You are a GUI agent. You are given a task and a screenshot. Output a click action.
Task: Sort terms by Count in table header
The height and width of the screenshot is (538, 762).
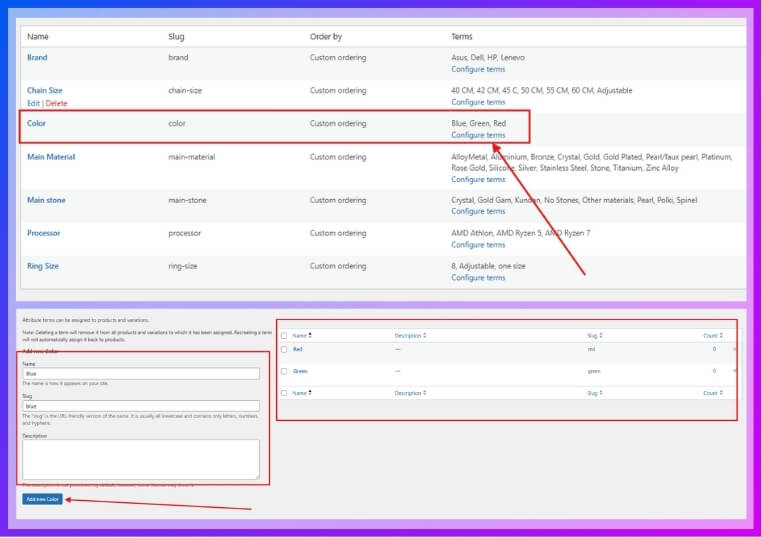click(710, 335)
